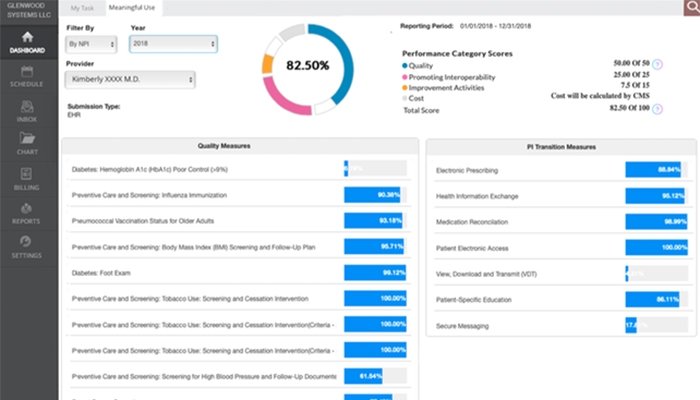
Task: Click the help icon beside Quality score
Action: [657, 64]
